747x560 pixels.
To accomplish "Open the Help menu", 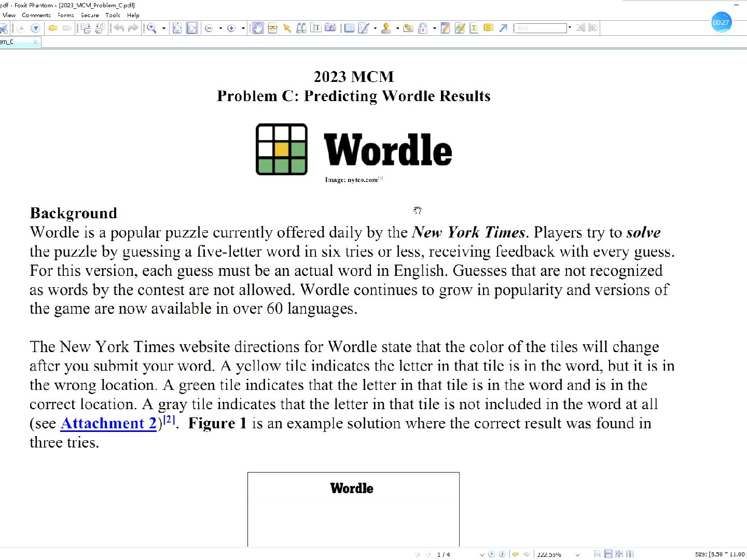I will point(133,15).
